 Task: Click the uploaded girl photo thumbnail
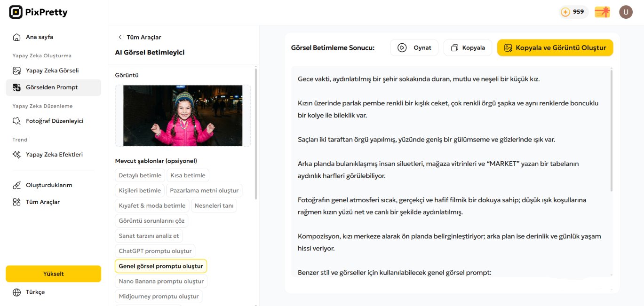pyautogui.click(x=182, y=115)
